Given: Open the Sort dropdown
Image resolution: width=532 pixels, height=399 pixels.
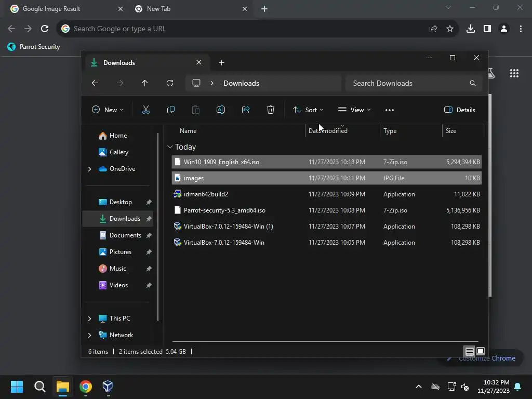Looking at the screenshot, I should point(308,110).
